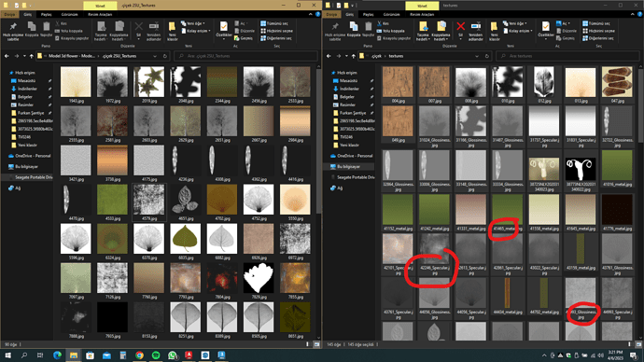This screenshot has height=362, width=644.
Task: Pin to Quick access in left window
Action: (x=13, y=31)
